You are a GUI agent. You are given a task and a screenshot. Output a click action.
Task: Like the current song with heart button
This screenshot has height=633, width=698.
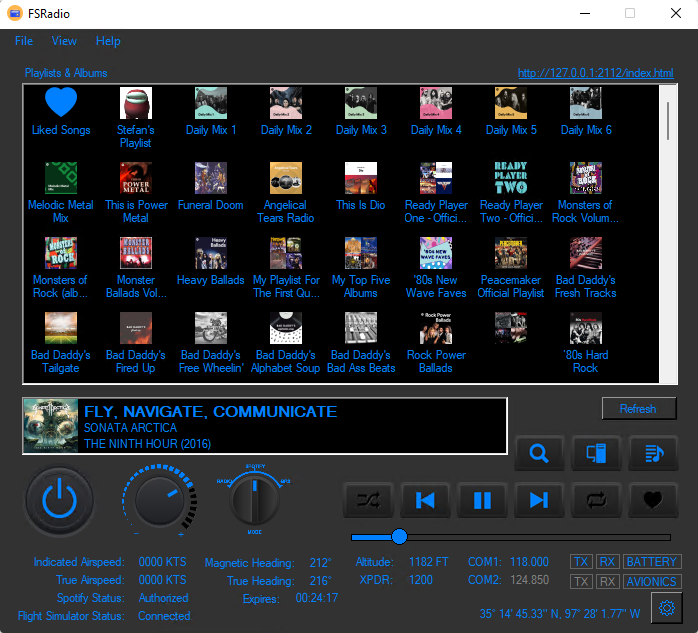(x=653, y=500)
